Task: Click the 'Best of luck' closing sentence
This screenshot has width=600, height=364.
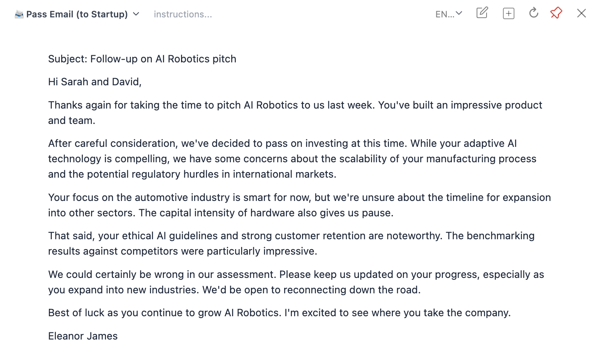Action: (x=279, y=313)
